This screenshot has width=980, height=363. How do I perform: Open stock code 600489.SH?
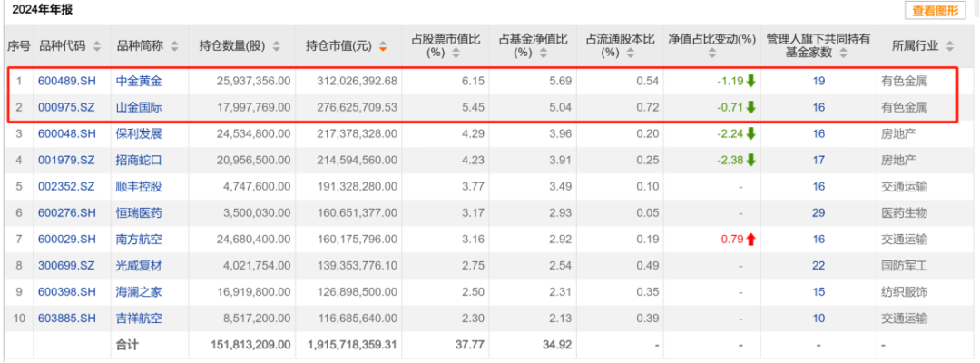pos(67,81)
